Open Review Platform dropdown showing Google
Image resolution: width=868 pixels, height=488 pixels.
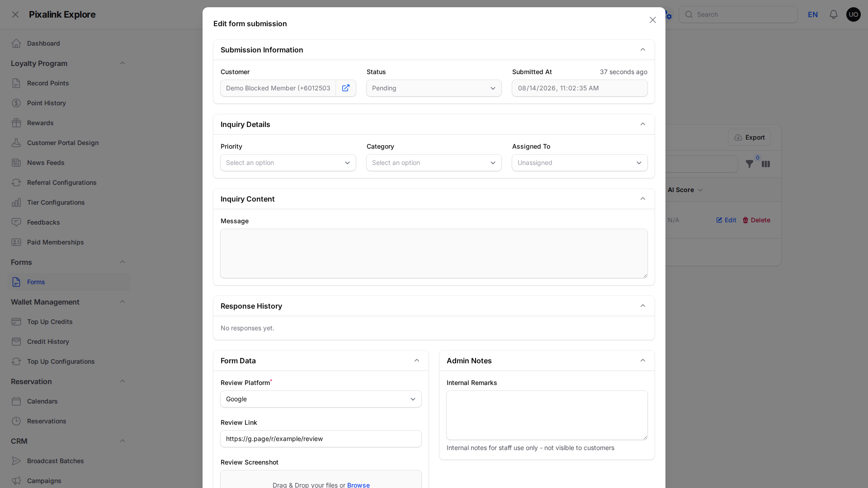[x=321, y=399]
